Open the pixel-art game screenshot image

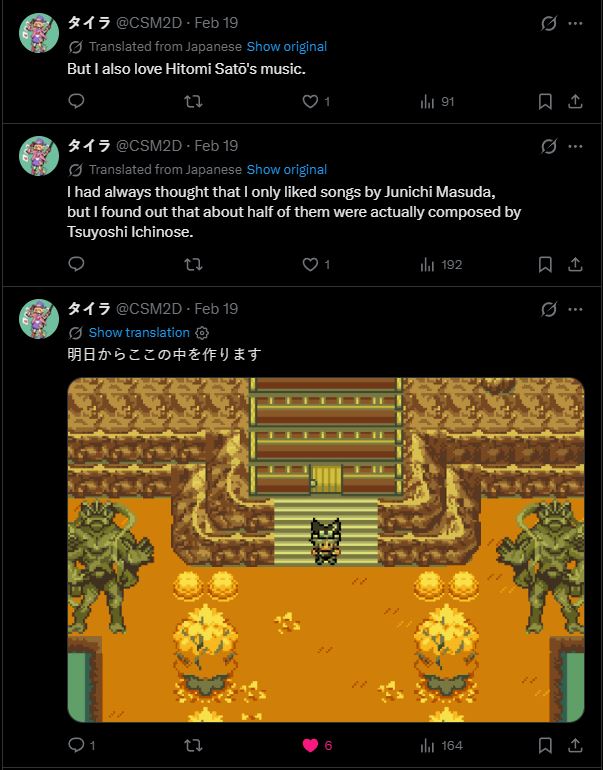click(x=326, y=550)
